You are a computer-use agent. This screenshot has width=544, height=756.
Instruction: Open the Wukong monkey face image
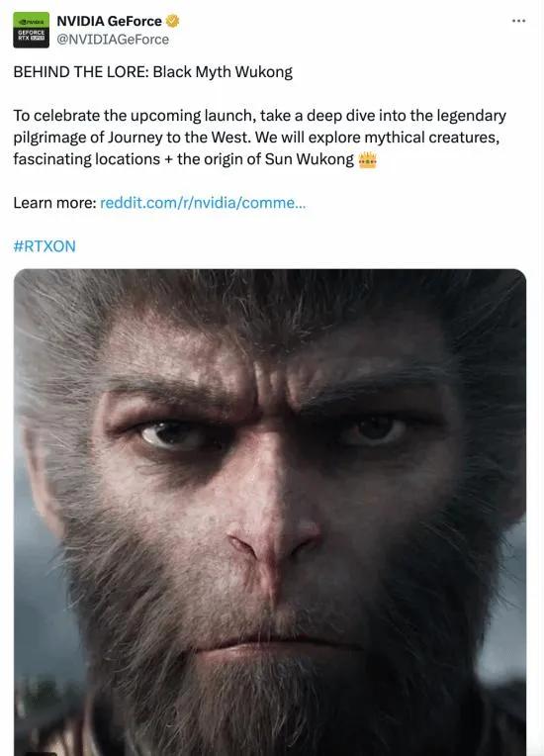point(270,512)
